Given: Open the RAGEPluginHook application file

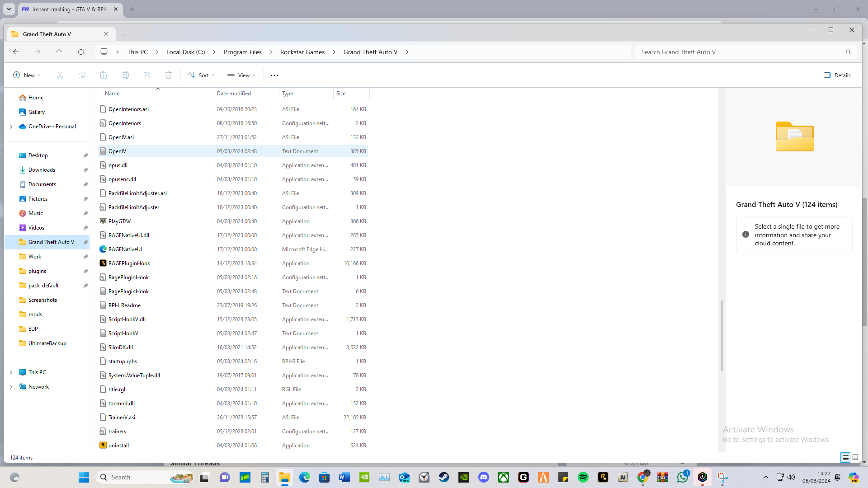Looking at the screenshot, I should [129, 263].
